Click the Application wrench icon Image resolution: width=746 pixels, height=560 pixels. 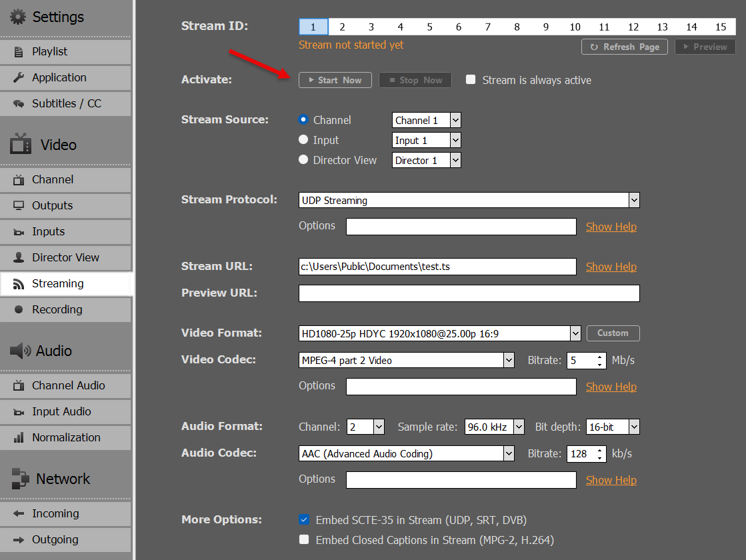click(19, 77)
